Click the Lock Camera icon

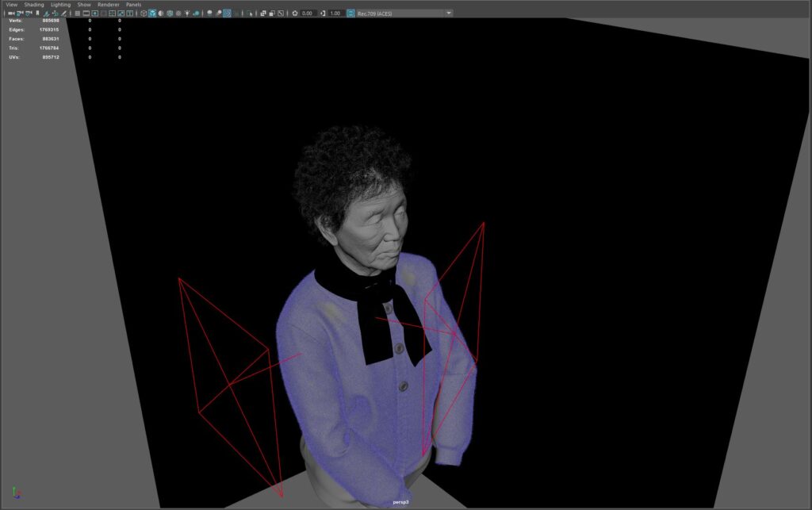(19, 13)
